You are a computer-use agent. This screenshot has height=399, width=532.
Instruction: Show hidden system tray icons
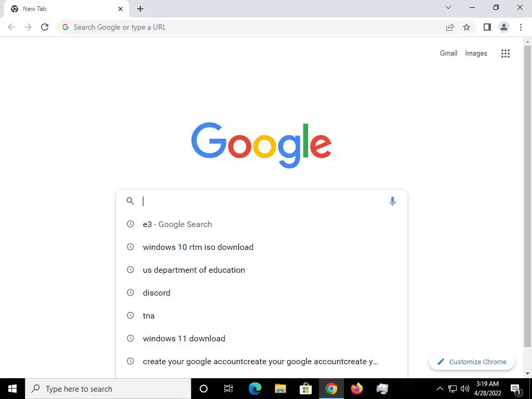[440, 389]
